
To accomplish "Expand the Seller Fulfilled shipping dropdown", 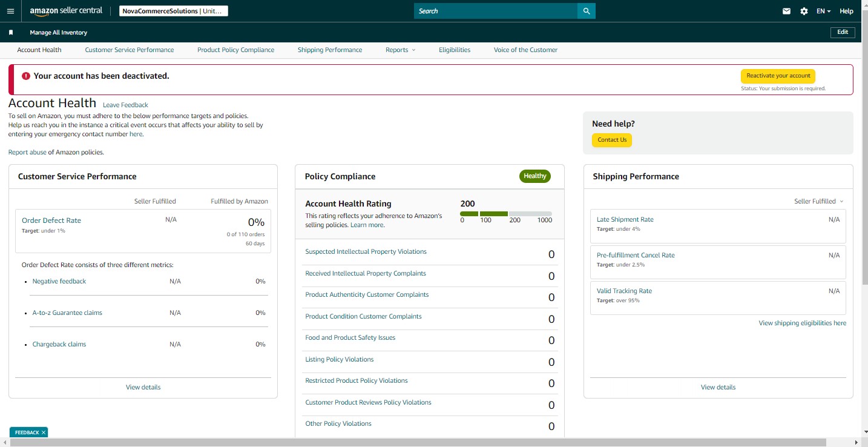I will 819,201.
